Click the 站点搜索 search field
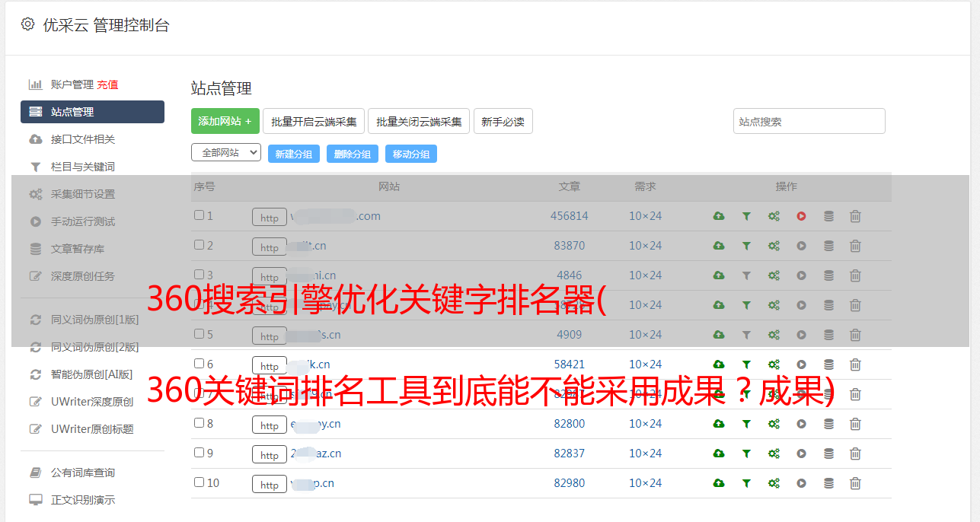Viewport: 980px width, 522px height. coord(809,121)
